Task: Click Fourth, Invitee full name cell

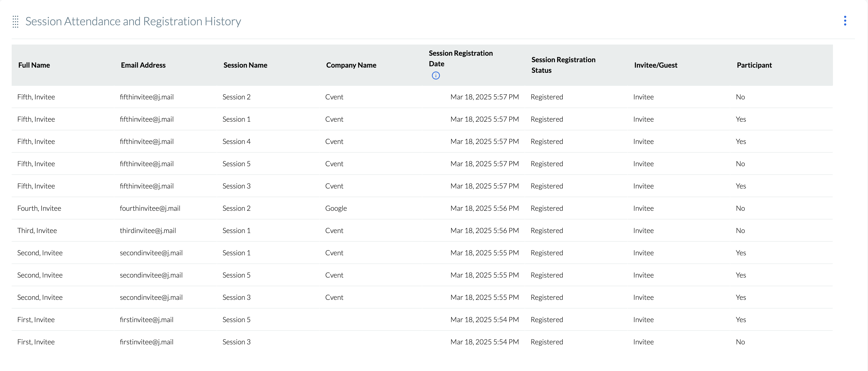Action: [39, 208]
